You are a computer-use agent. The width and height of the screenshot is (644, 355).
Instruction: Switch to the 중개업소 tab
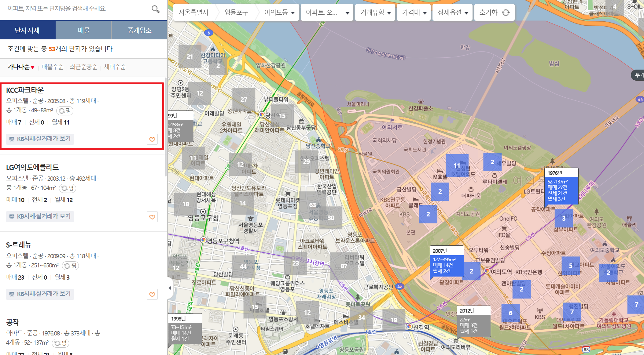coord(139,30)
